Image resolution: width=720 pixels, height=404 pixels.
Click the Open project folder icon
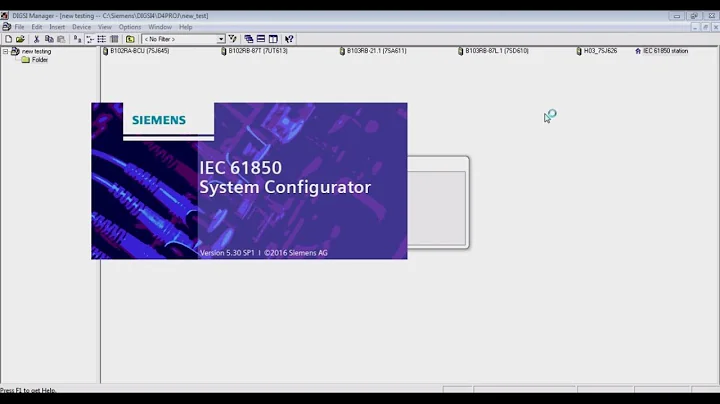(x=20, y=39)
